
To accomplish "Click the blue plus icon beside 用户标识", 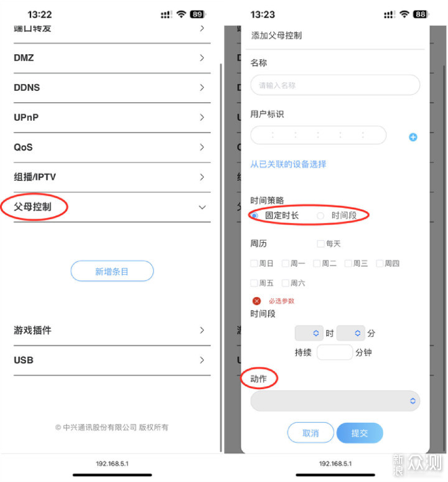I will click(x=413, y=137).
